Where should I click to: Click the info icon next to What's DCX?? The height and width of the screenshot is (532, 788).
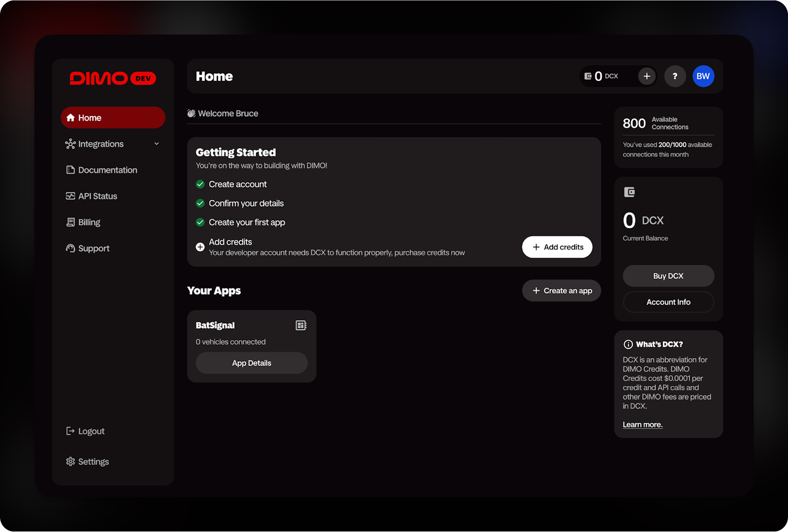click(x=628, y=344)
